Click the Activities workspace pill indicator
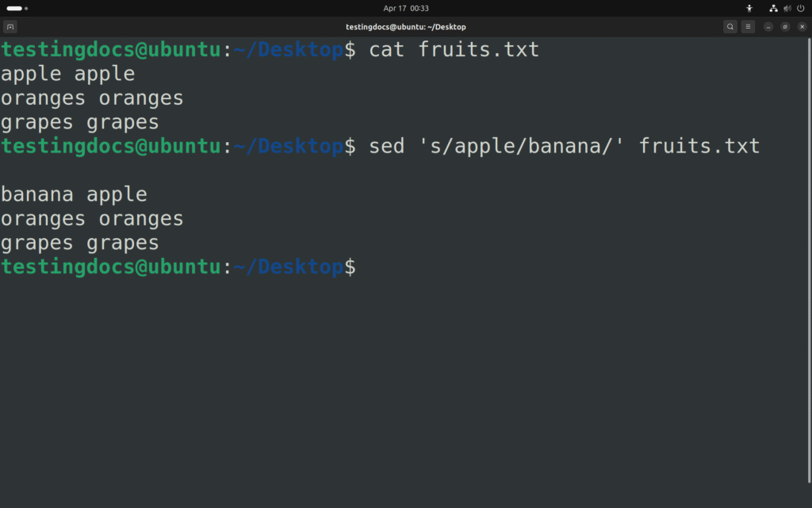Image resolution: width=812 pixels, height=508 pixels. (14, 8)
